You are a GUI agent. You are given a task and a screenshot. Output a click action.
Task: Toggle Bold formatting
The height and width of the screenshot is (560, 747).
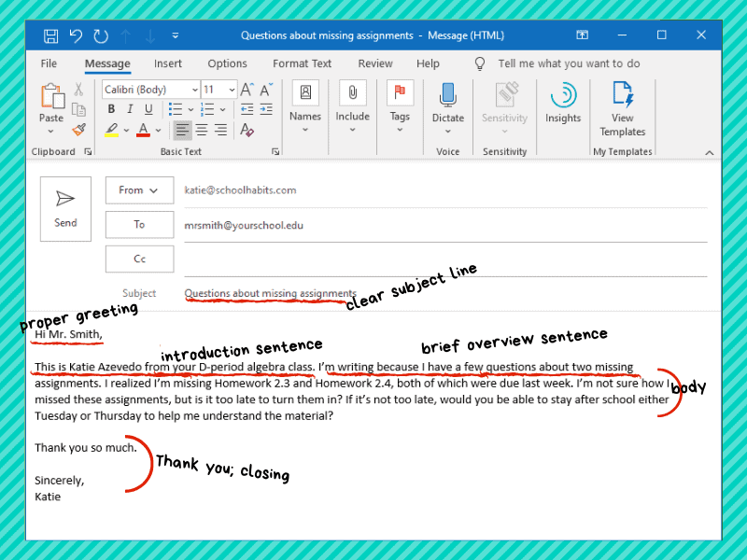click(111, 109)
